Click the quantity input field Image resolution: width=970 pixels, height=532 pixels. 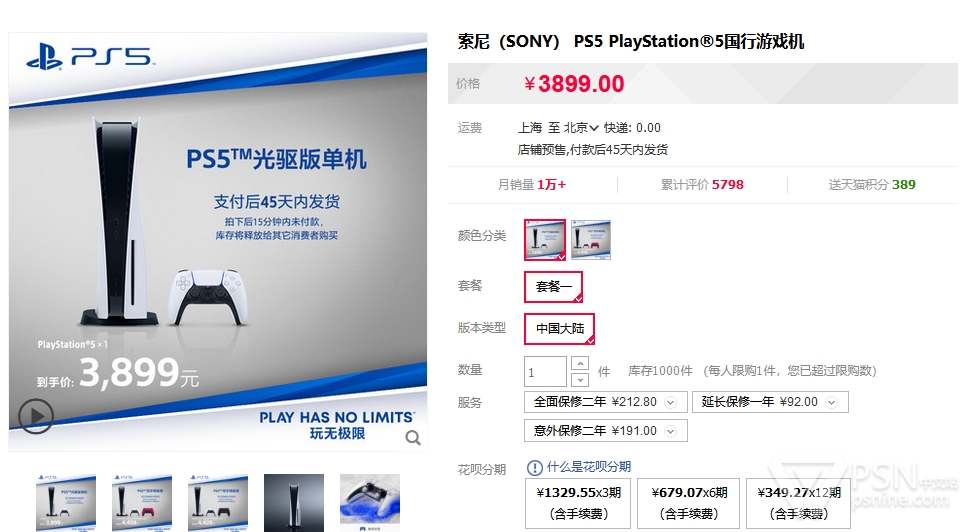point(545,372)
